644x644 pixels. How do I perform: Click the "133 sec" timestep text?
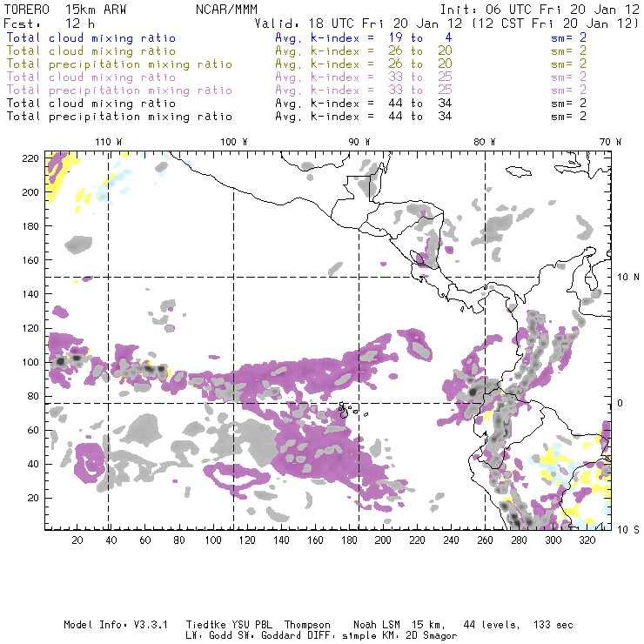(553, 625)
